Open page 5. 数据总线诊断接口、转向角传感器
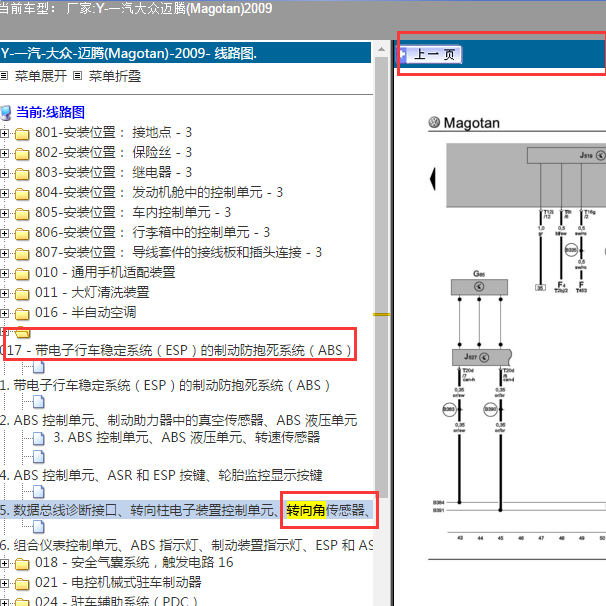Screen dimensions: 606x606 pos(186,510)
